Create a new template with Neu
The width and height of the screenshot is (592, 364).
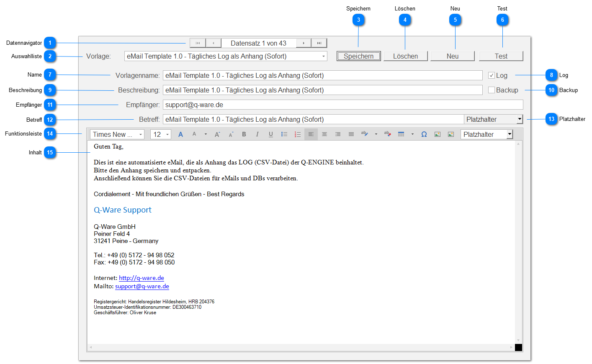click(x=453, y=56)
